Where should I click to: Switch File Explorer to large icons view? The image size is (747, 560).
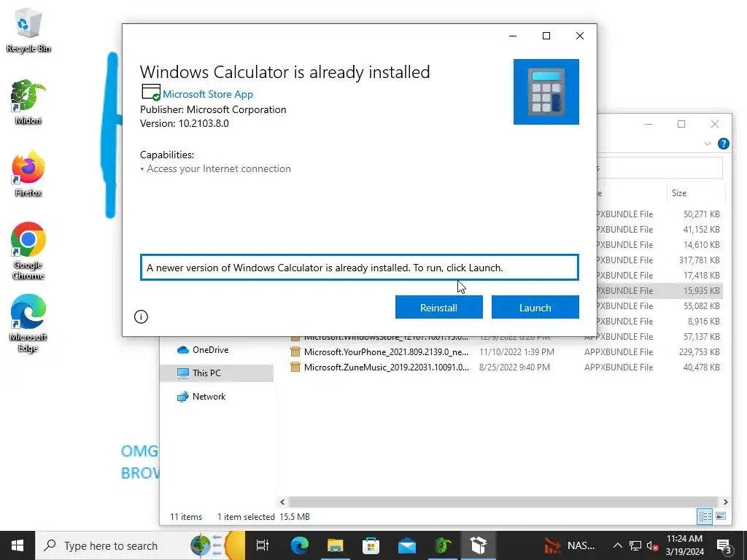721,516
